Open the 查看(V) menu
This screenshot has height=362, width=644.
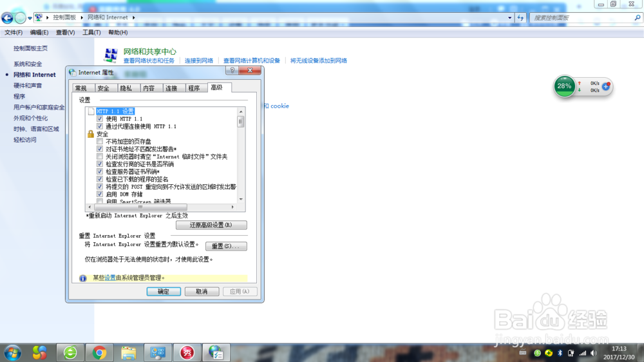point(65,32)
